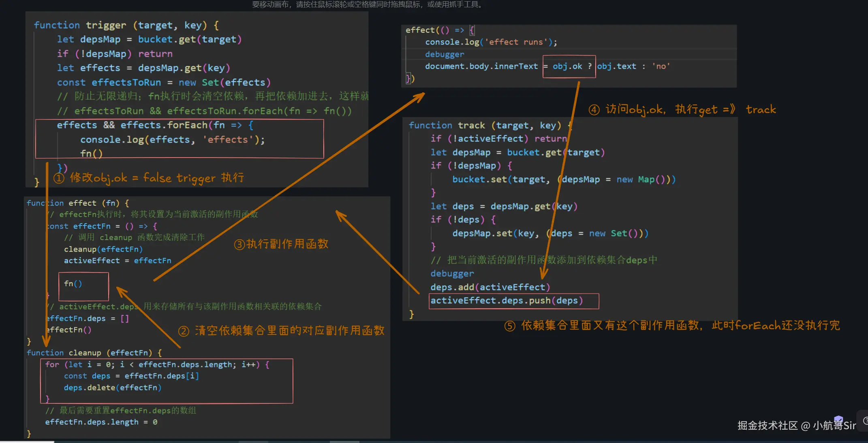
Task: Click the circled number ① annotation marker
Action: (x=59, y=178)
